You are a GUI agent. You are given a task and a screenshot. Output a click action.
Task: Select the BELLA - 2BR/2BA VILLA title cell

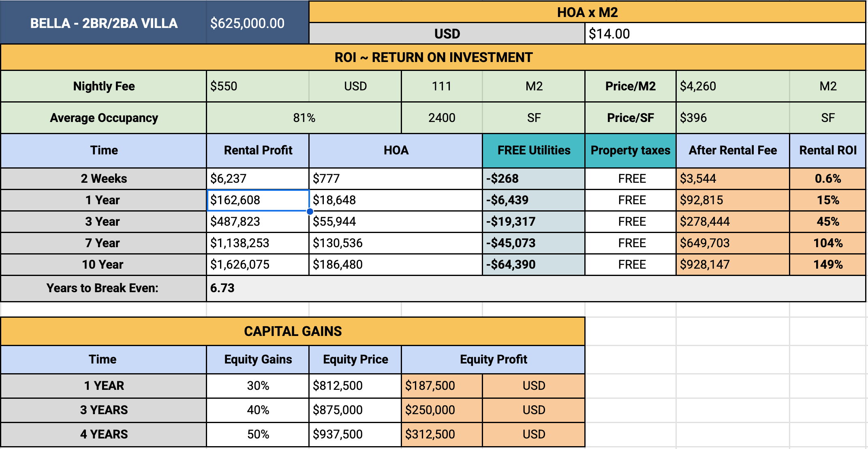[x=104, y=23]
